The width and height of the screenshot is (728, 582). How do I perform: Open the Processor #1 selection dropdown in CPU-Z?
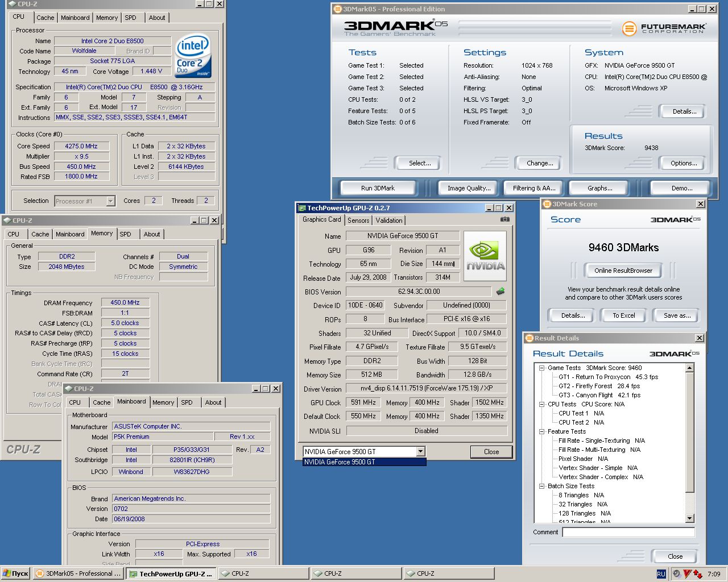tap(110, 201)
